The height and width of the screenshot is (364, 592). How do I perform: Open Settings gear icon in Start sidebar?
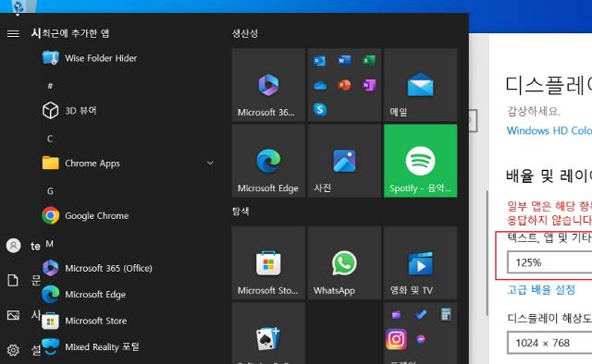tap(13, 350)
